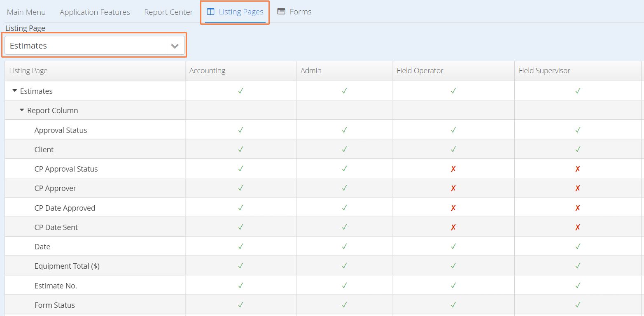Go to Application Features tab
Image resolution: width=644 pixels, height=316 pixels.
(x=95, y=12)
